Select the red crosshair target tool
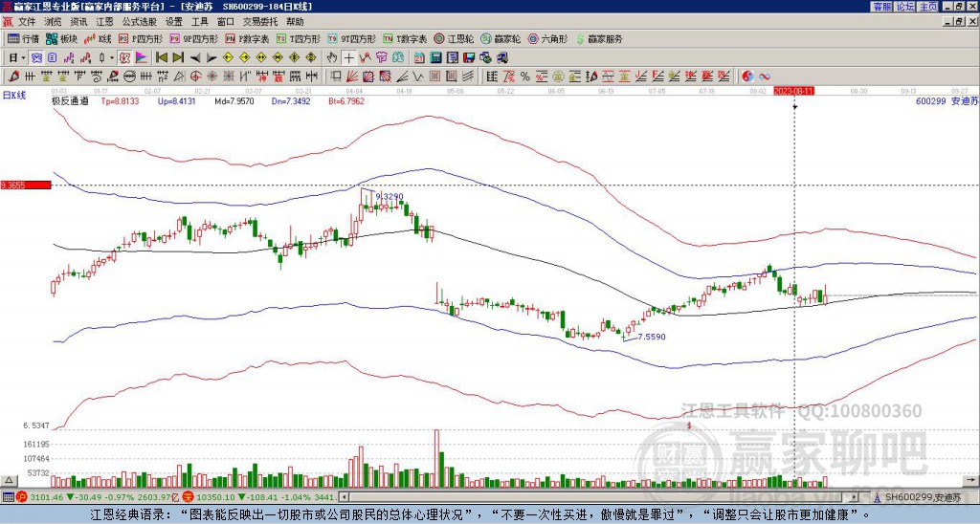 coord(195,76)
